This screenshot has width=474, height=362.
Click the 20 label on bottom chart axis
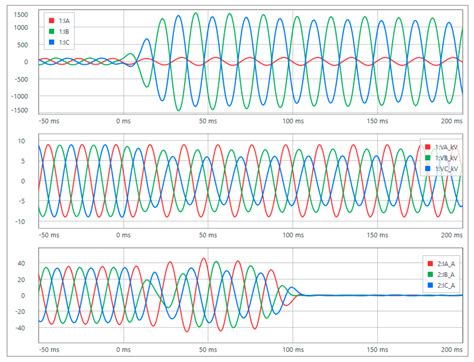[22, 279]
